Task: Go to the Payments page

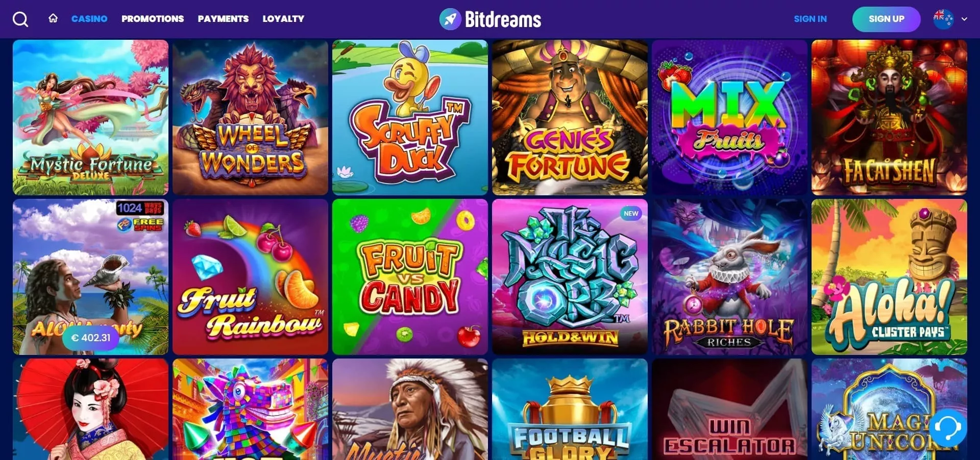Action: coord(223,19)
